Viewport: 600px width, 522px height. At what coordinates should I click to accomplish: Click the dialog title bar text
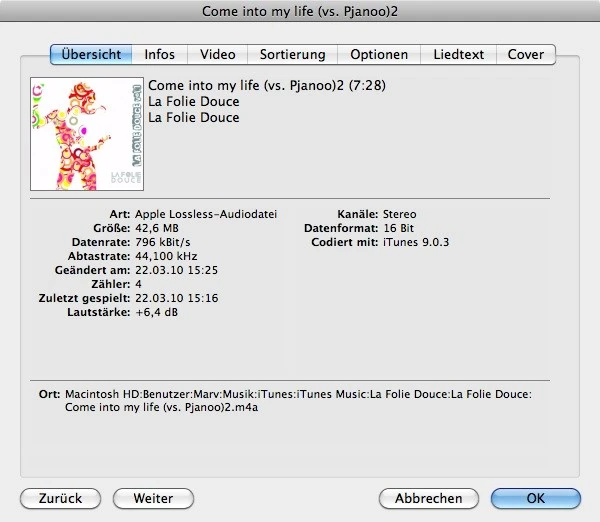pyautogui.click(x=300, y=11)
